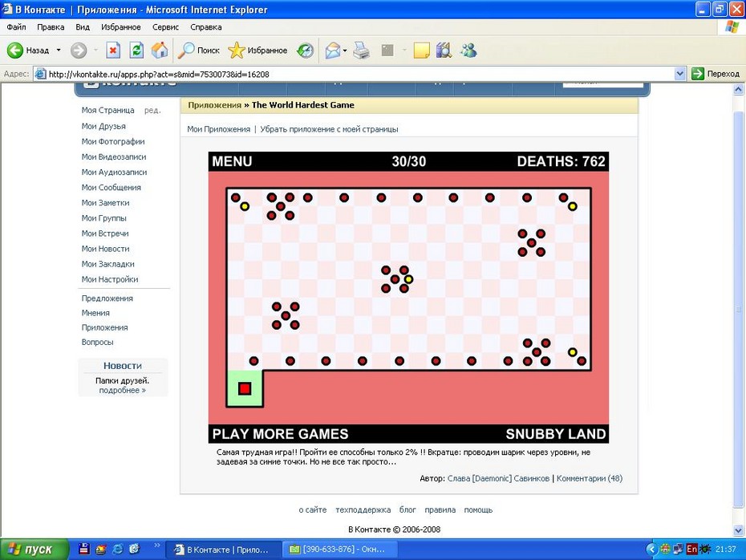Open the Сервис menu

(165, 27)
